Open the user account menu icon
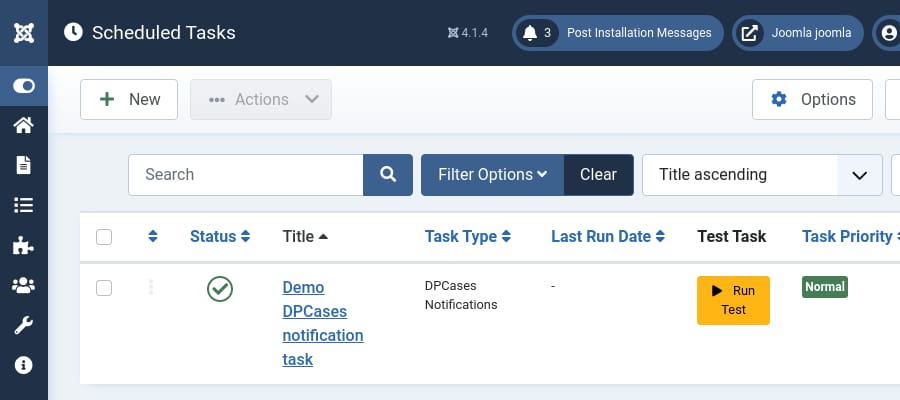This screenshot has height=400, width=900. click(887, 33)
